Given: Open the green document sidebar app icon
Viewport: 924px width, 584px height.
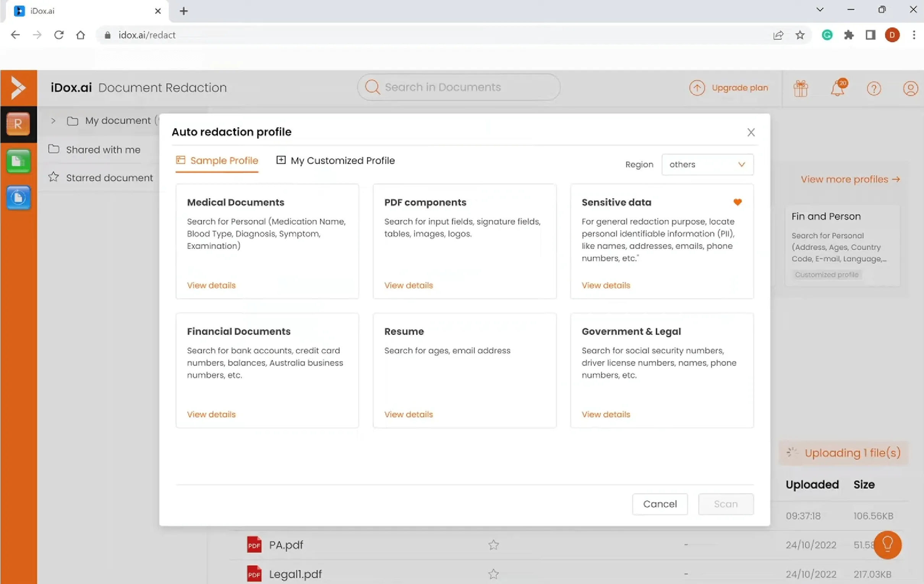Looking at the screenshot, I should click(18, 161).
